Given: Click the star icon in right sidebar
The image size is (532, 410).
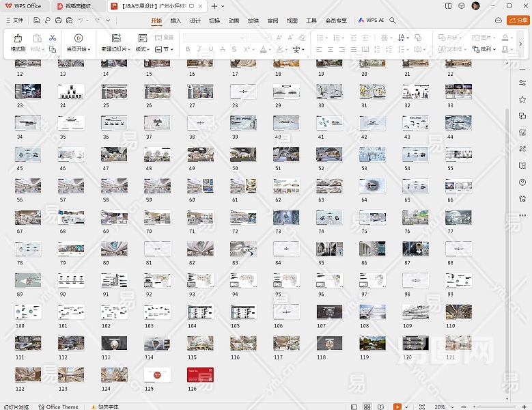Looking at the screenshot, I should [522, 100].
